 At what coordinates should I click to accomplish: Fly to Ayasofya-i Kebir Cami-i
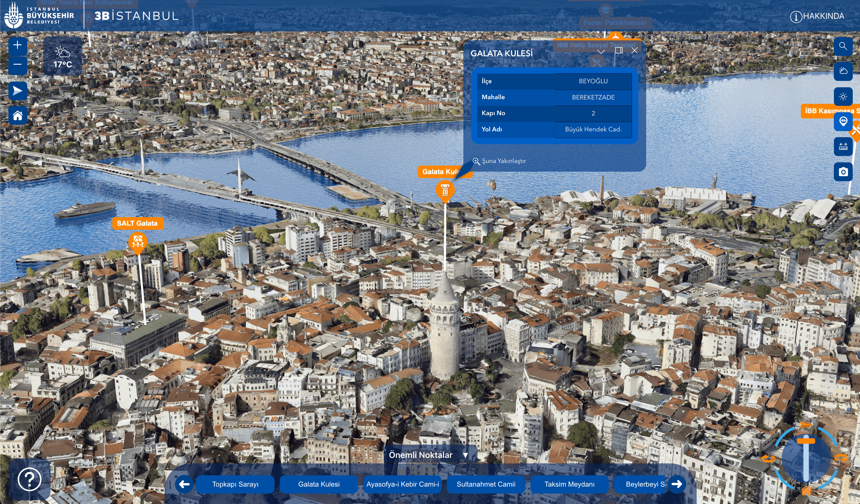(402, 484)
